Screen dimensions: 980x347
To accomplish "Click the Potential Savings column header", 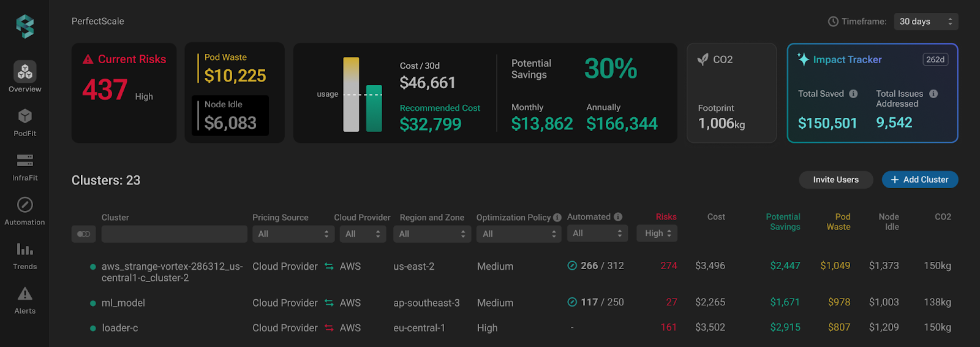I will click(x=783, y=222).
